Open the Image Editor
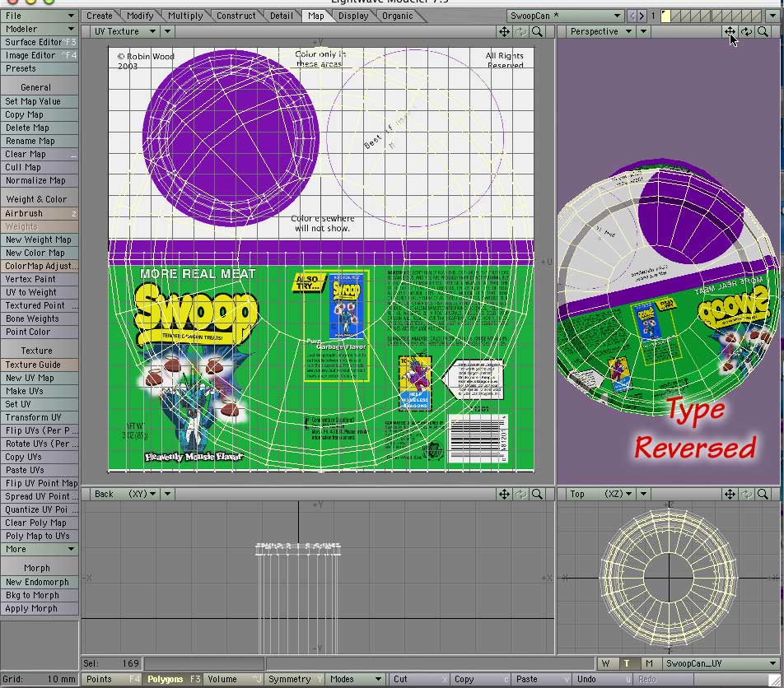The height and width of the screenshot is (688, 784). pyautogui.click(x=40, y=55)
